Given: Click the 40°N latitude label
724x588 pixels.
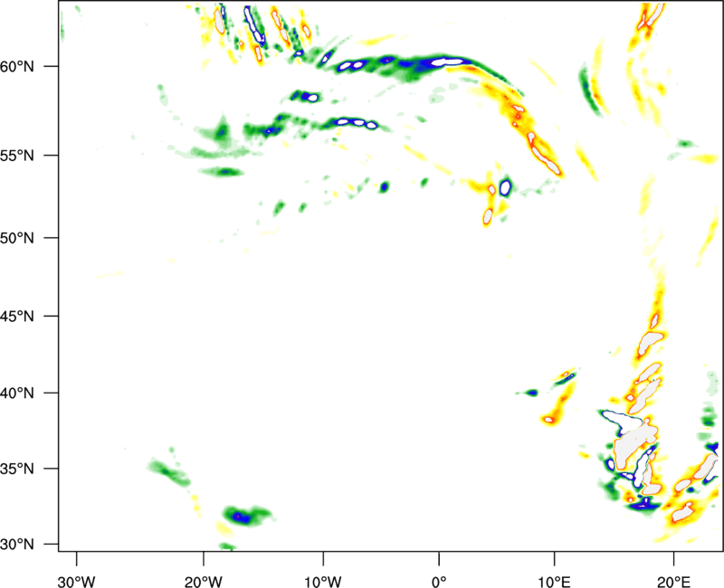Looking at the screenshot, I should 17,394.
